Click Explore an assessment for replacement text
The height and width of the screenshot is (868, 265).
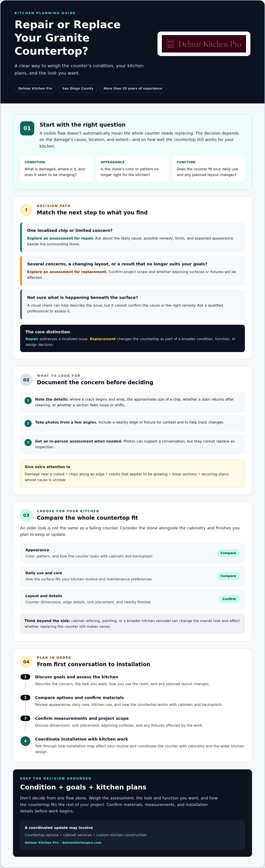click(67, 272)
